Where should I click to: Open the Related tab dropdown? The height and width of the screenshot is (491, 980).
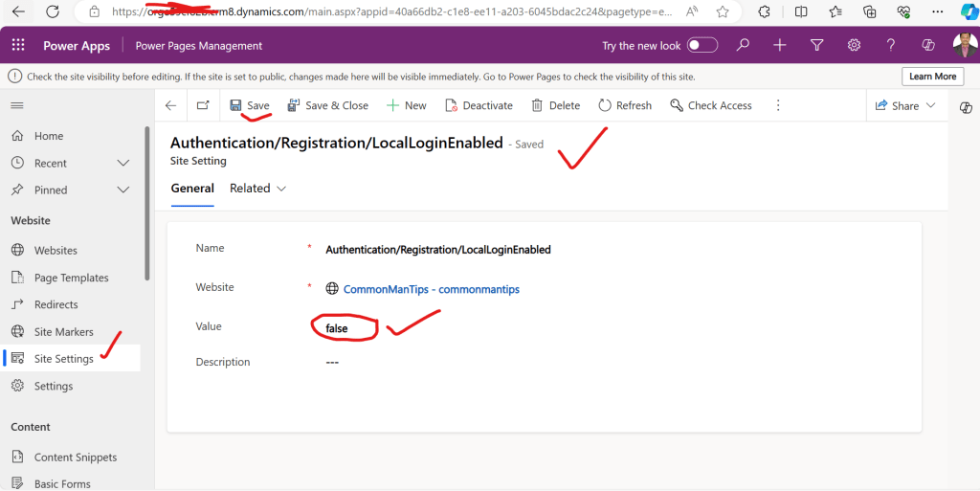pos(257,189)
